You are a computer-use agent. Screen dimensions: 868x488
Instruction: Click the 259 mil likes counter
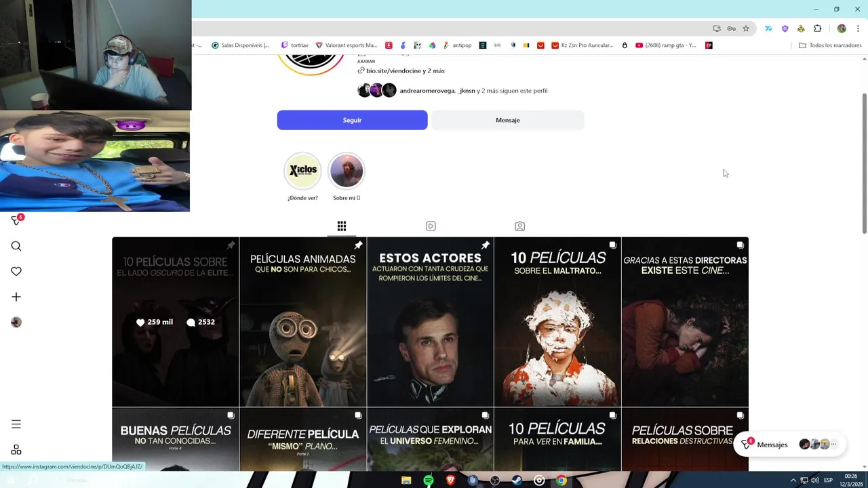(x=155, y=322)
